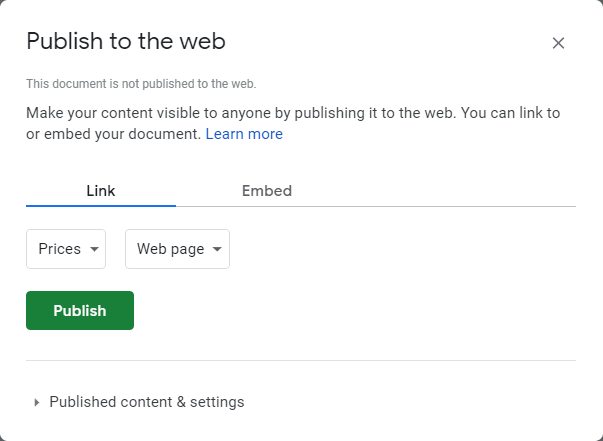This screenshot has width=603, height=441.
Task: Open the Learn more link
Action: pyautogui.click(x=244, y=134)
